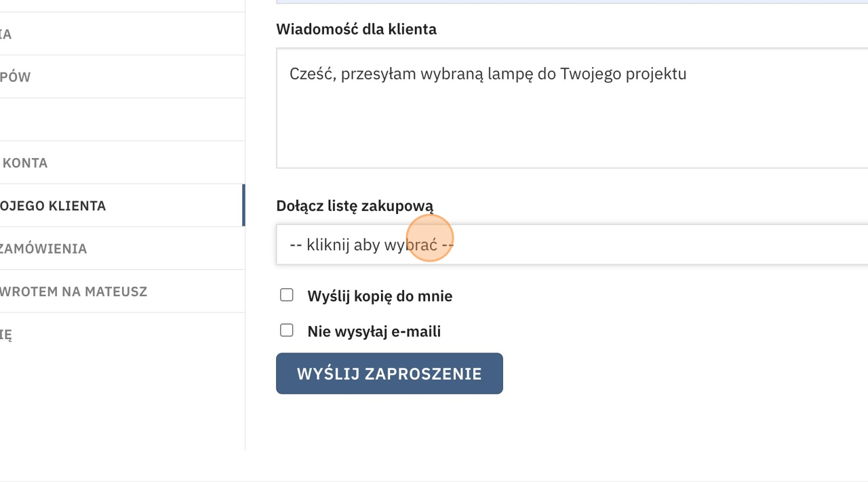Click the "Nie wysyłaj e-maili" label text

[x=374, y=331]
